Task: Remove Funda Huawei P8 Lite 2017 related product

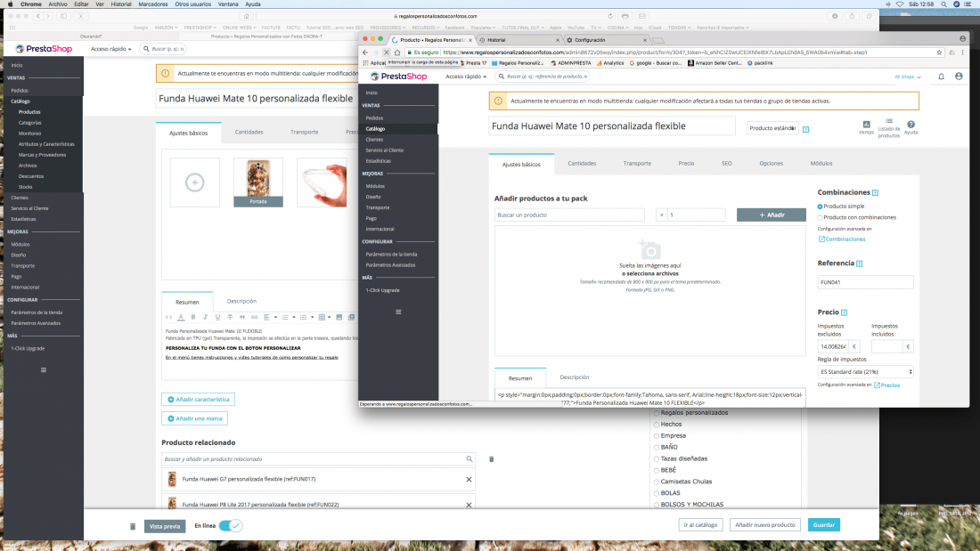Action: click(469, 505)
